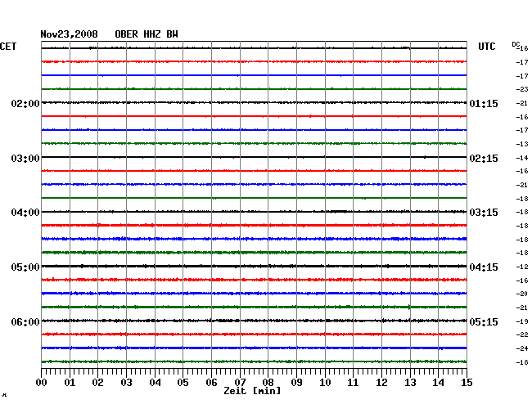Click the "CET" time zone label
Viewport: 532px width, 404px height.
(x=8, y=47)
